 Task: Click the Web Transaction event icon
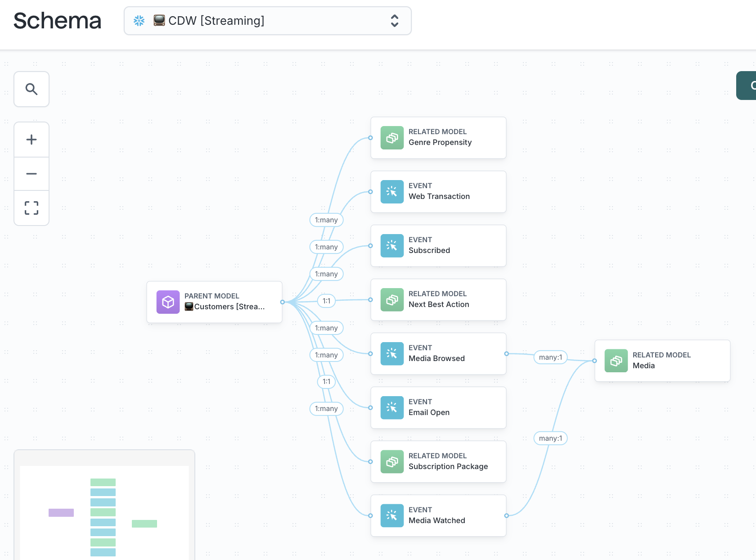[392, 192]
